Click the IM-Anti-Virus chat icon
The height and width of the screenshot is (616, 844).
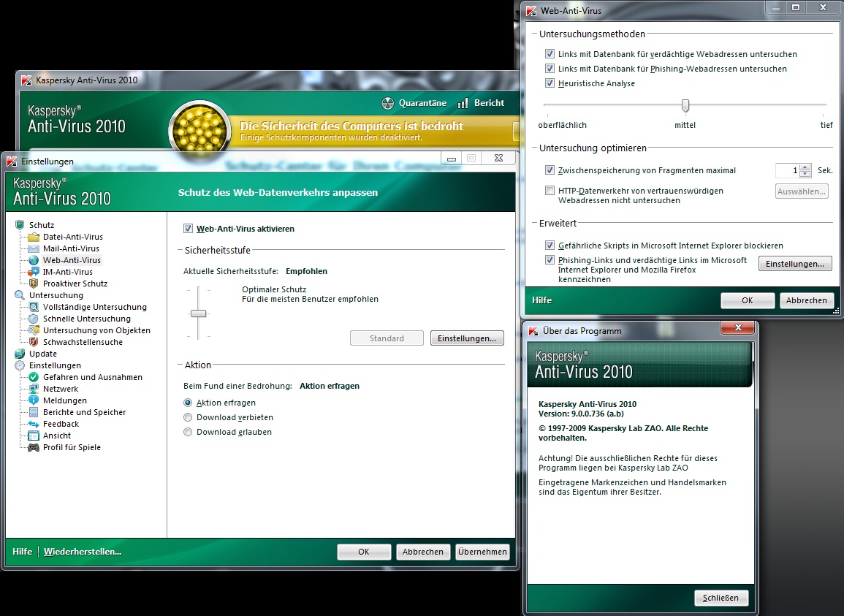point(34,272)
